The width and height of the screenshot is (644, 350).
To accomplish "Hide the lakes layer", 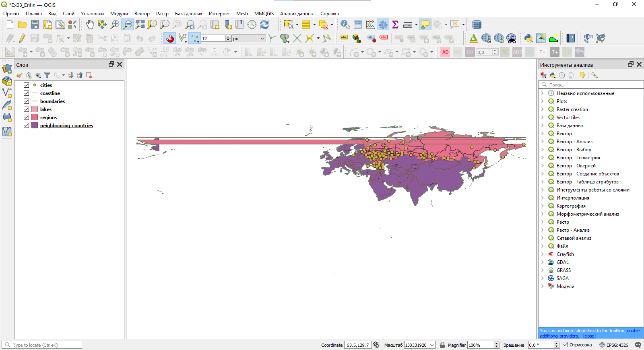I will pos(26,109).
